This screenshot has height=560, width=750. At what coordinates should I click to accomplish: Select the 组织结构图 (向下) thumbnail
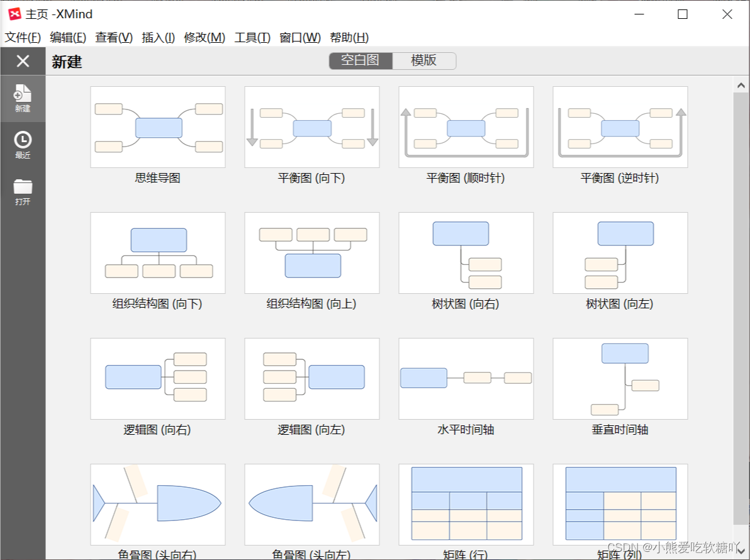click(x=158, y=253)
